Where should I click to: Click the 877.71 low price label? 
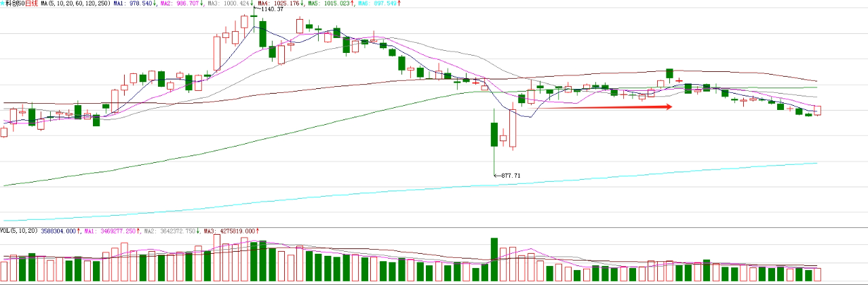(510, 176)
